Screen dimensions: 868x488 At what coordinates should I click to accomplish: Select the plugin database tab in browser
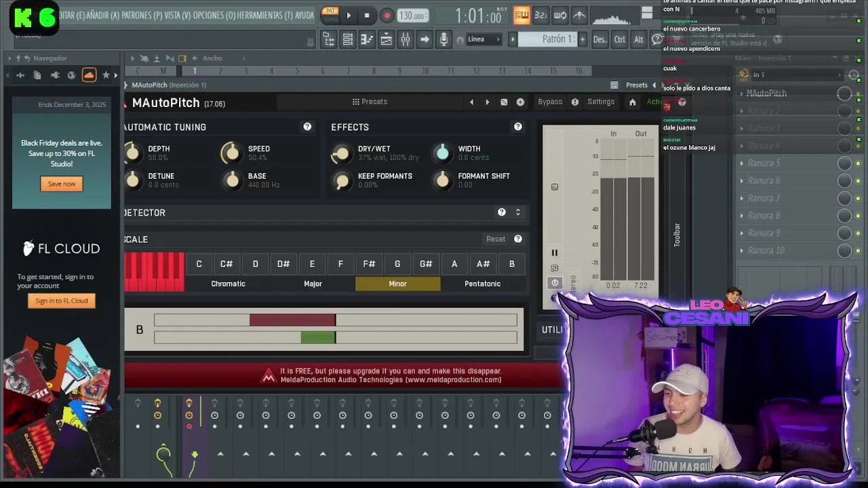tap(54, 75)
